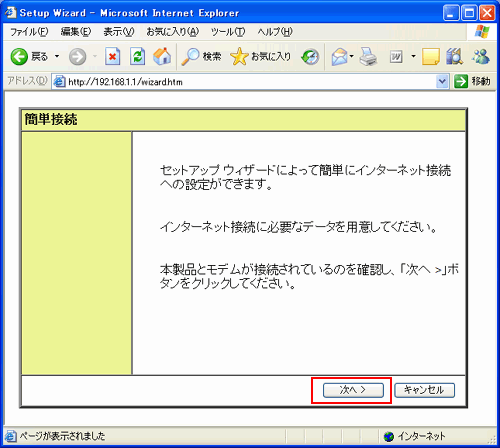Image resolution: width=500 pixels, height=448 pixels.
Task: Open the Messenger people icon
Action: 480,56
